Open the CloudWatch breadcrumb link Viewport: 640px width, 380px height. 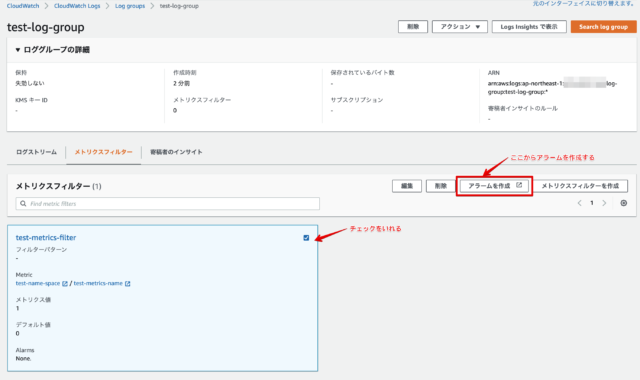point(23,6)
